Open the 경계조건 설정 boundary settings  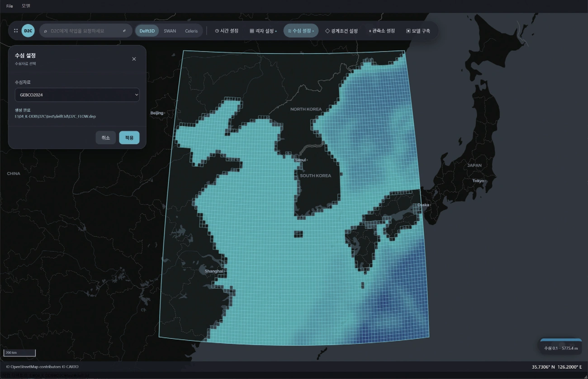tap(341, 31)
